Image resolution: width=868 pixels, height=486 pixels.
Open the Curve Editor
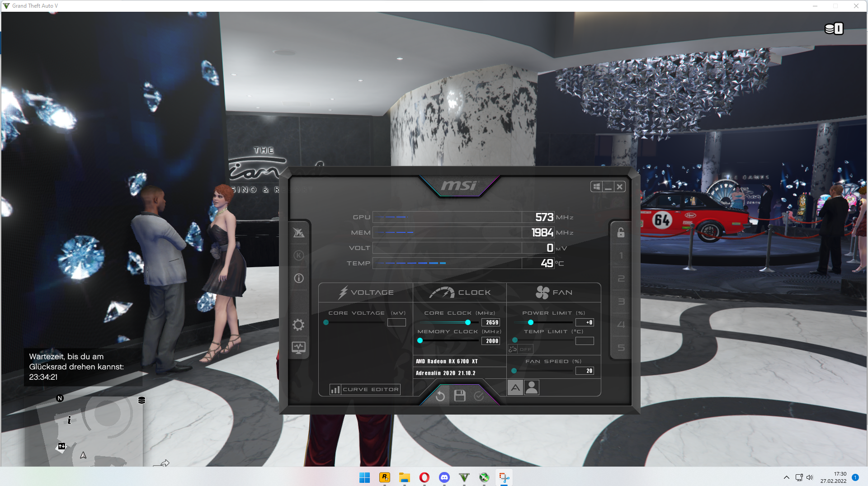[365, 389]
